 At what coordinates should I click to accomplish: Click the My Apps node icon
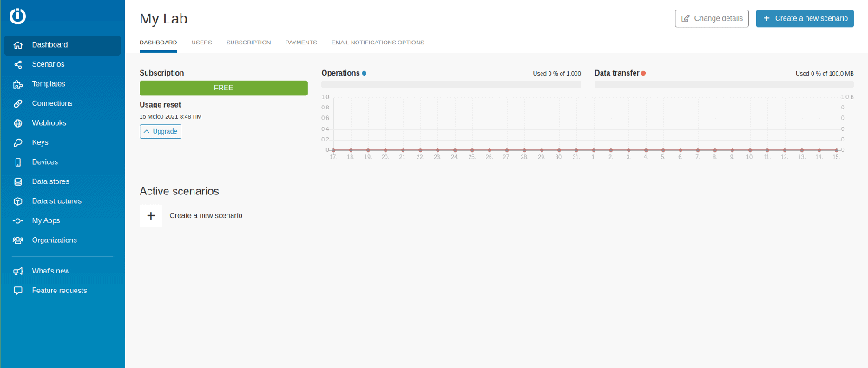pyautogui.click(x=17, y=220)
